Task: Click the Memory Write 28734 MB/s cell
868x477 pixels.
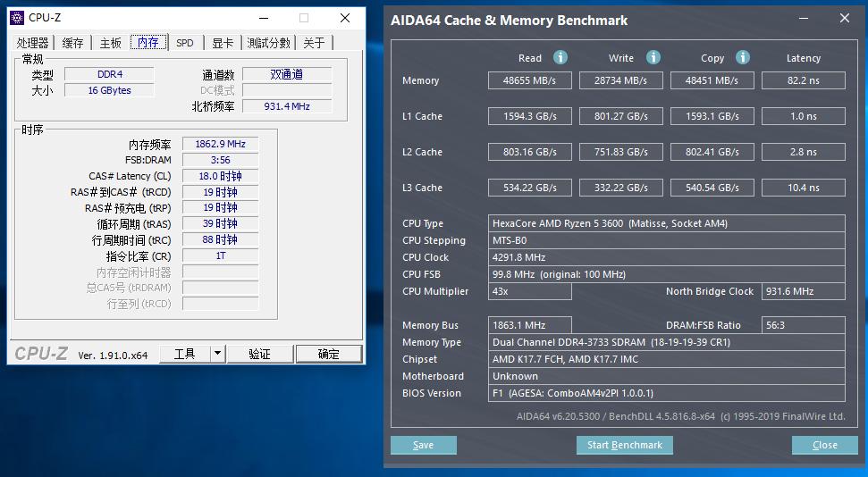Action: [621, 80]
